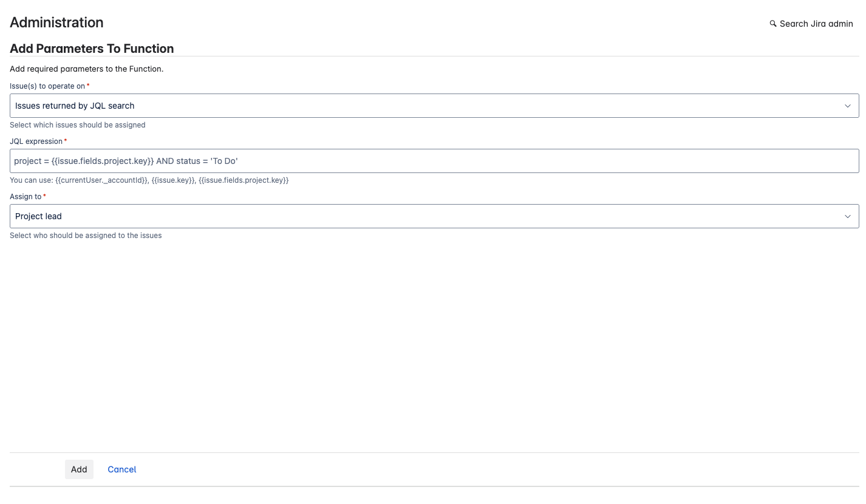866x504 pixels.
Task: Click the {{issue.fields.project.key}} helper text
Action: pyautogui.click(x=244, y=180)
